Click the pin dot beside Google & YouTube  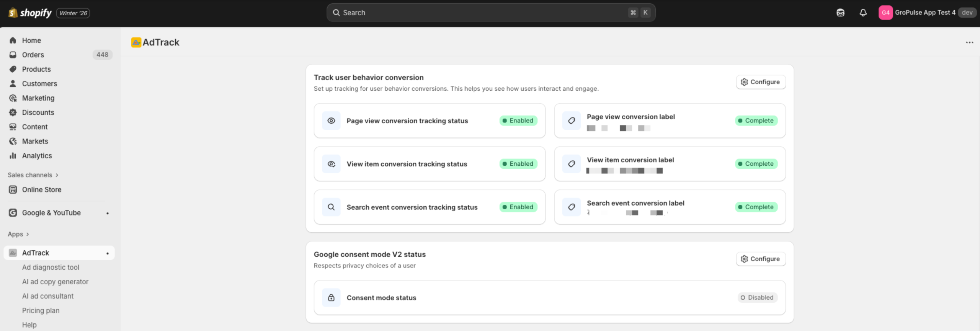(x=108, y=213)
